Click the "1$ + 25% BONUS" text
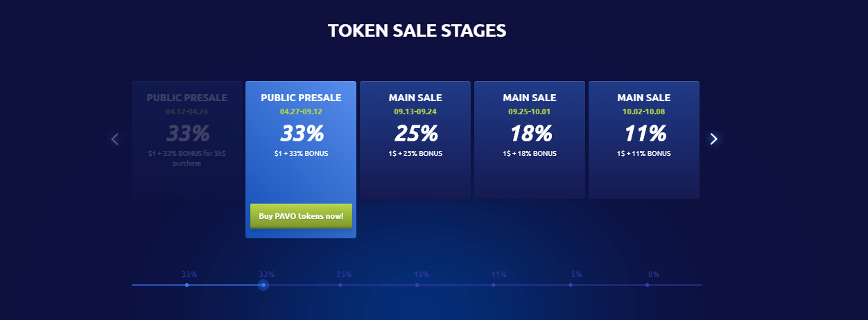Image resolution: width=868 pixels, height=320 pixels. coord(415,153)
